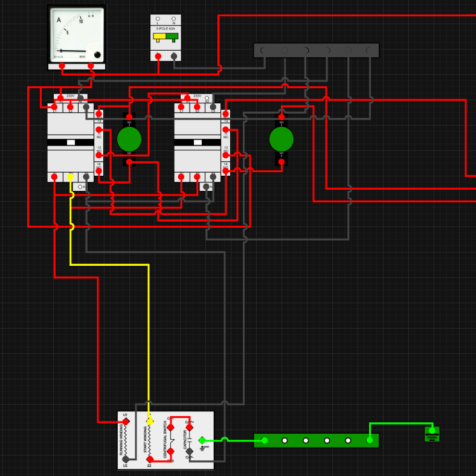Select the right push button's top terminal
The height and width of the screenshot is (476, 476).
281,117
